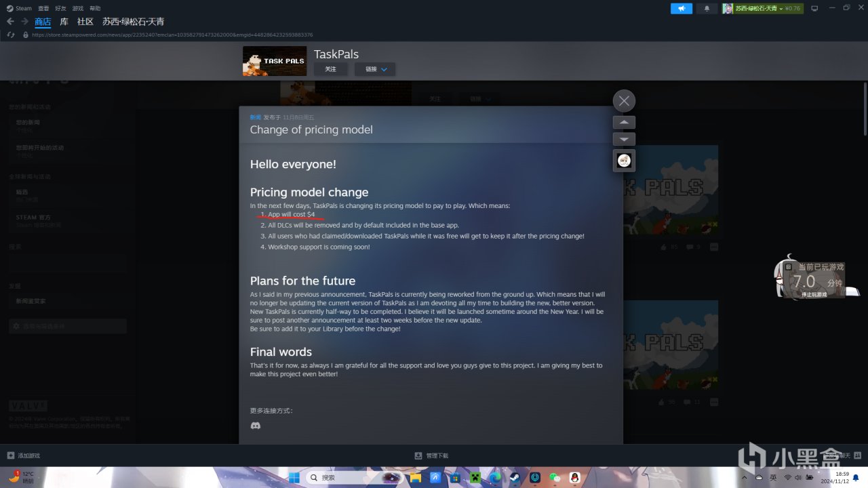The width and height of the screenshot is (868, 488).
Task: Open the 游戏 menu
Action: tap(77, 8)
